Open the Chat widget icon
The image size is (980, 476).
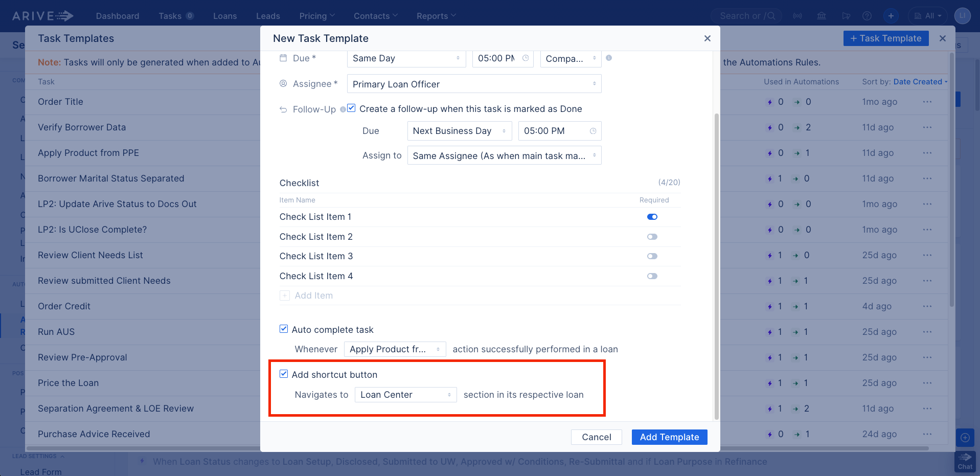coord(964,462)
